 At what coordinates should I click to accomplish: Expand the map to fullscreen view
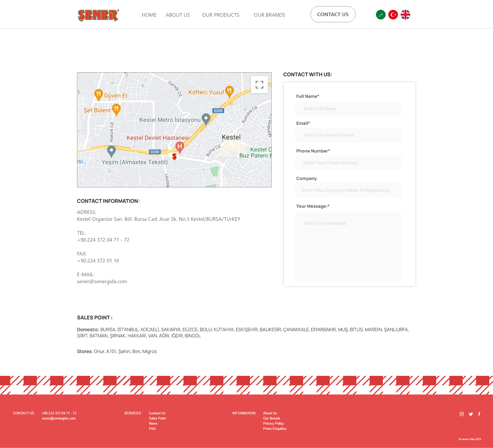(x=259, y=85)
